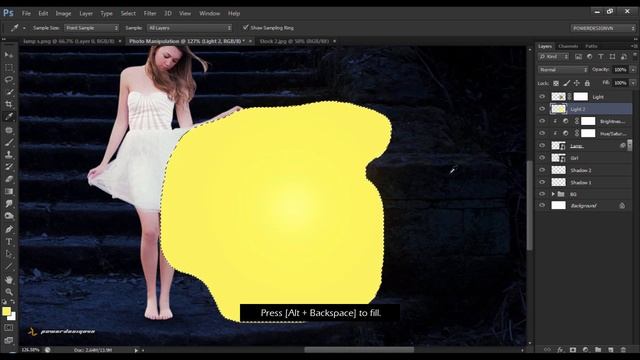Open the Edit menu

click(43, 13)
